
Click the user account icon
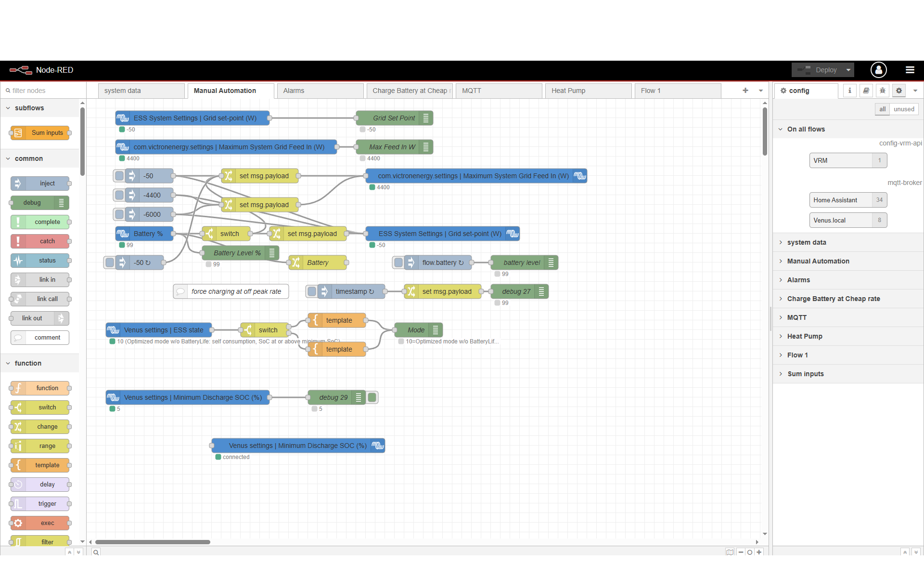coord(878,70)
